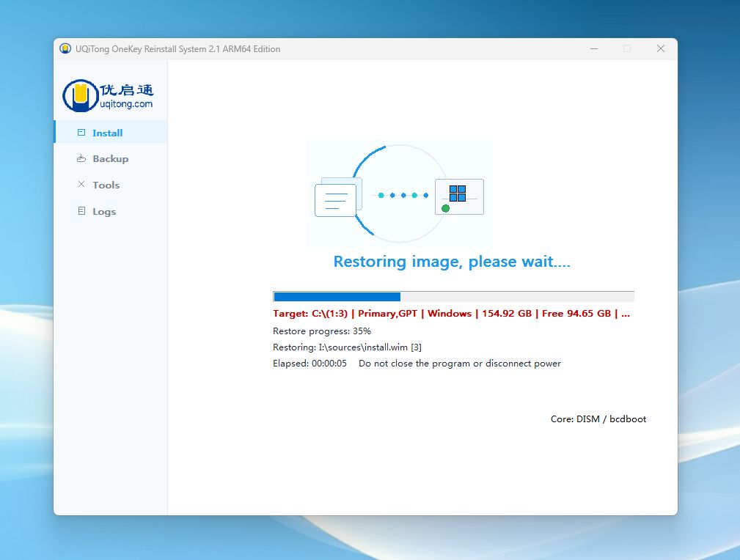
Task: Click the uqitong.com text in logo
Action: [x=126, y=104]
